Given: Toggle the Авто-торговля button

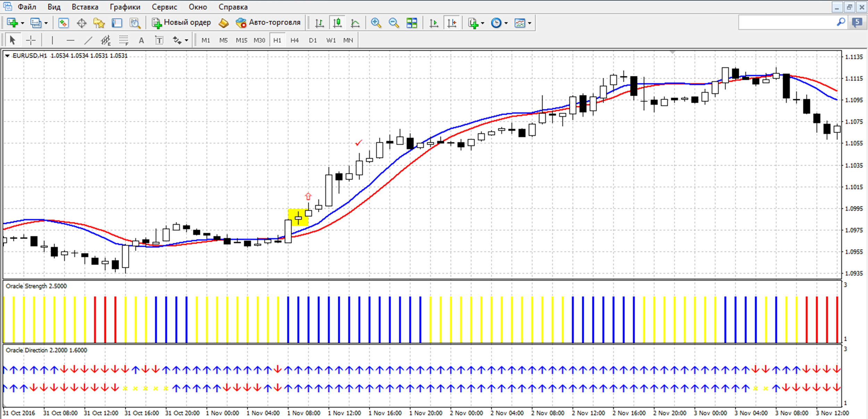Looking at the screenshot, I should (x=268, y=23).
